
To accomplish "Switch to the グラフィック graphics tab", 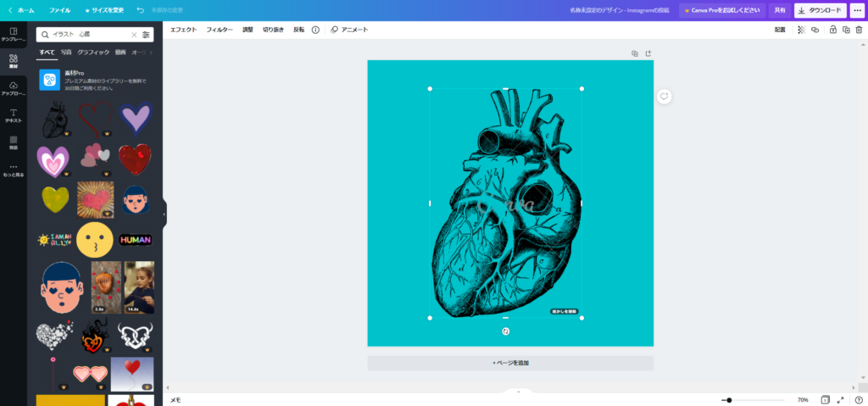I will click(93, 52).
